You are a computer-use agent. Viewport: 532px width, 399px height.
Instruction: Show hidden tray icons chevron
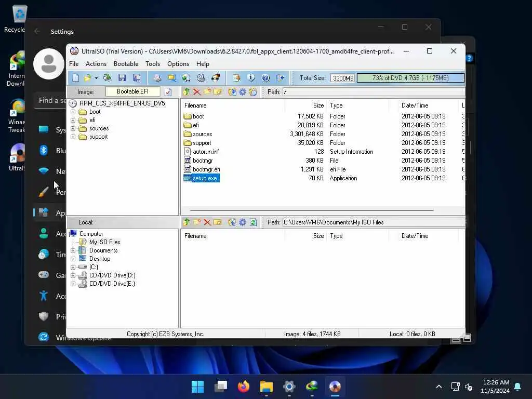(x=438, y=387)
